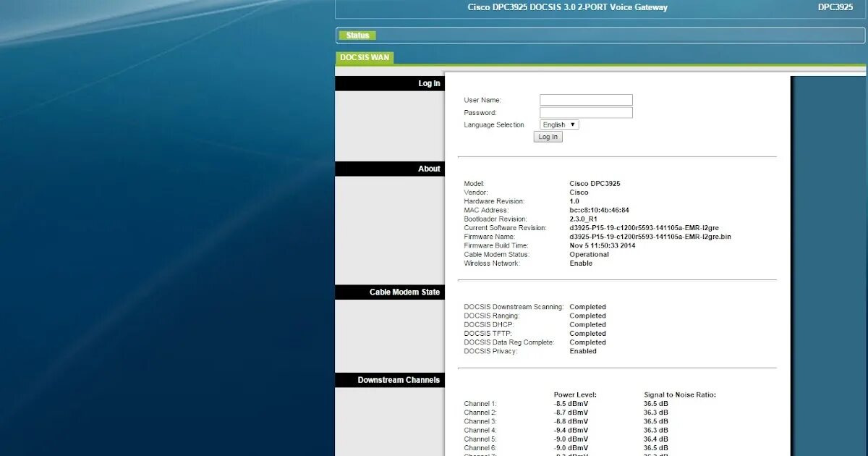Click the Password input field

point(586,112)
